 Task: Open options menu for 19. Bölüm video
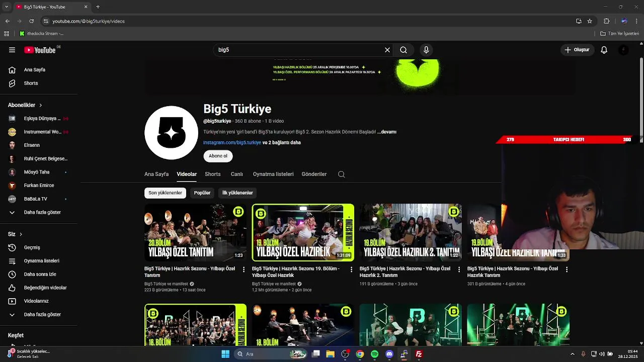352,269
